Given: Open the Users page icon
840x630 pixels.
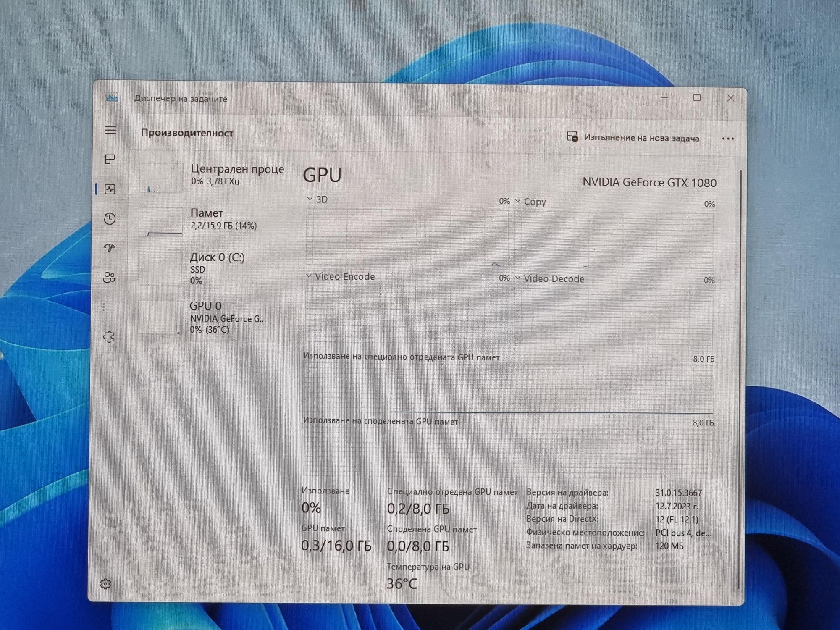Looking at the screenshot, I should tap(109, 278).
